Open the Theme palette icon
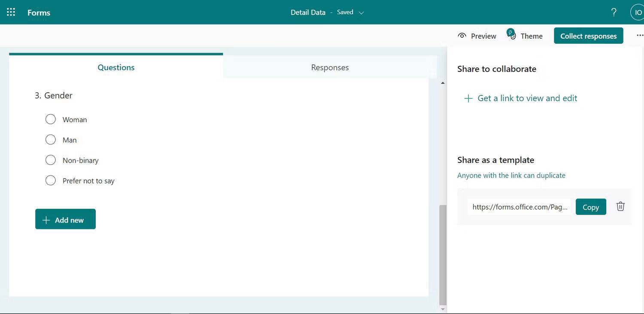 point(511,35)
